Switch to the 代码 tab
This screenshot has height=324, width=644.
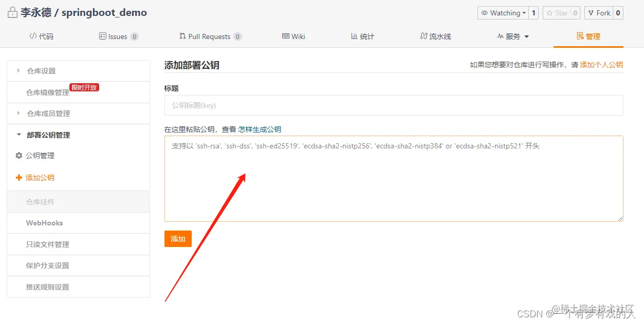(x=41, y=36)
